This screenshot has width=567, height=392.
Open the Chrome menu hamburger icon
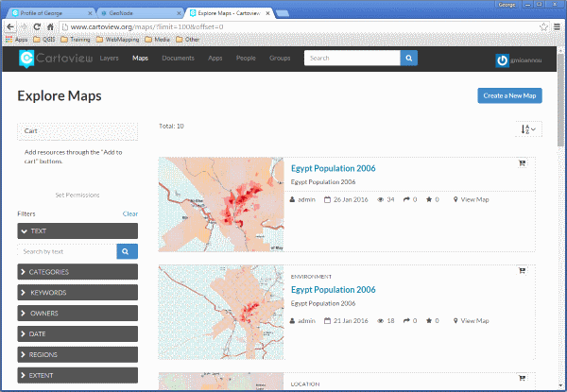pos(557,26)
